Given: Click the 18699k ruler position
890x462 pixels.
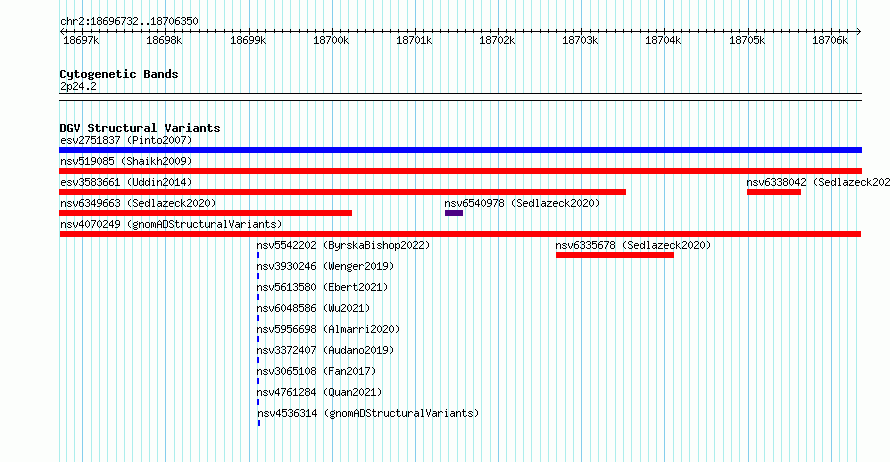Looking at the screenshot, I should coord(248,40).
